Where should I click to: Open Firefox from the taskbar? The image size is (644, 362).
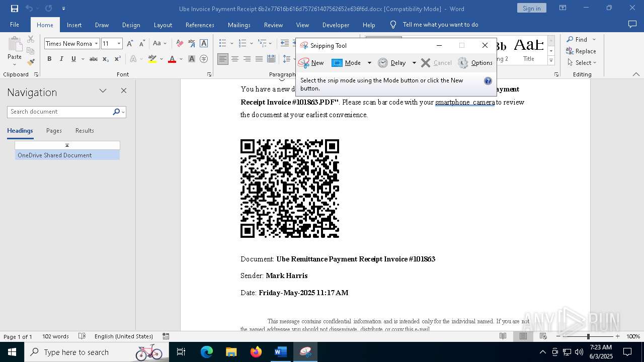click(256, 352)
